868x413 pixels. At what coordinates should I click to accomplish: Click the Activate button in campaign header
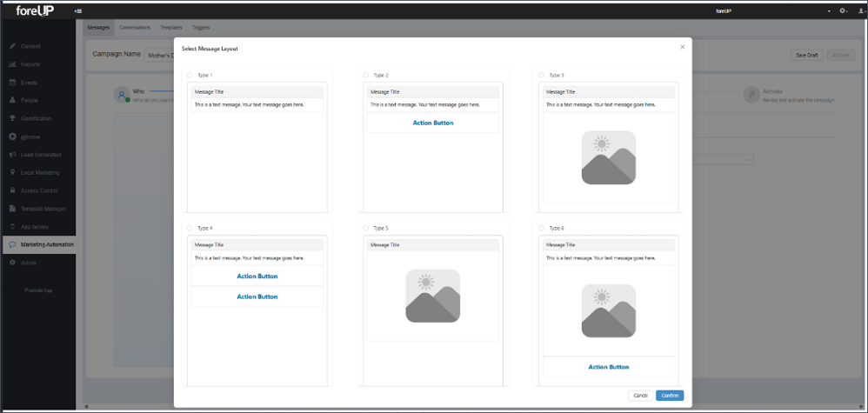[840, 56]
